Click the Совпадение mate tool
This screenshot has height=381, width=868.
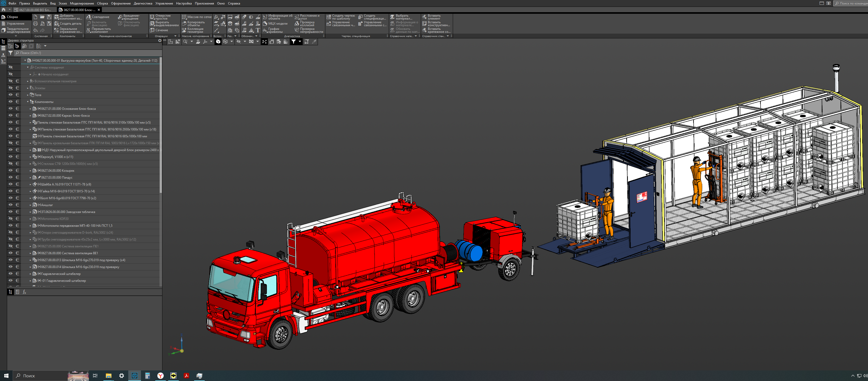(89, 17)
